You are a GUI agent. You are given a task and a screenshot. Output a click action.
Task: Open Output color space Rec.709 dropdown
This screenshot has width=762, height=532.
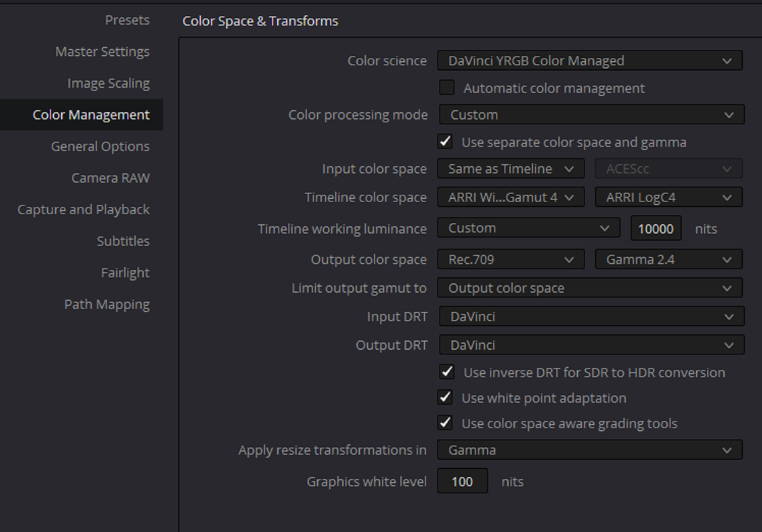click(x=511, y=259)
